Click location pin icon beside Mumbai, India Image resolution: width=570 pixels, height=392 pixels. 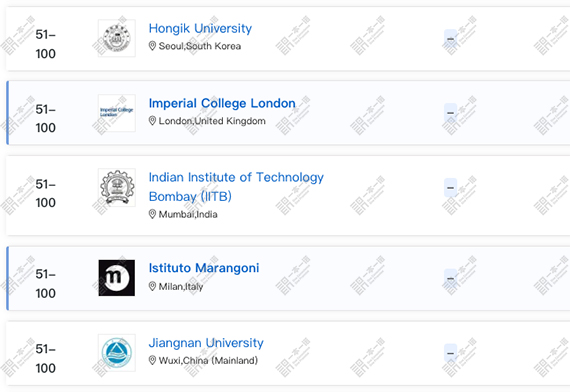tap(152, 214)
